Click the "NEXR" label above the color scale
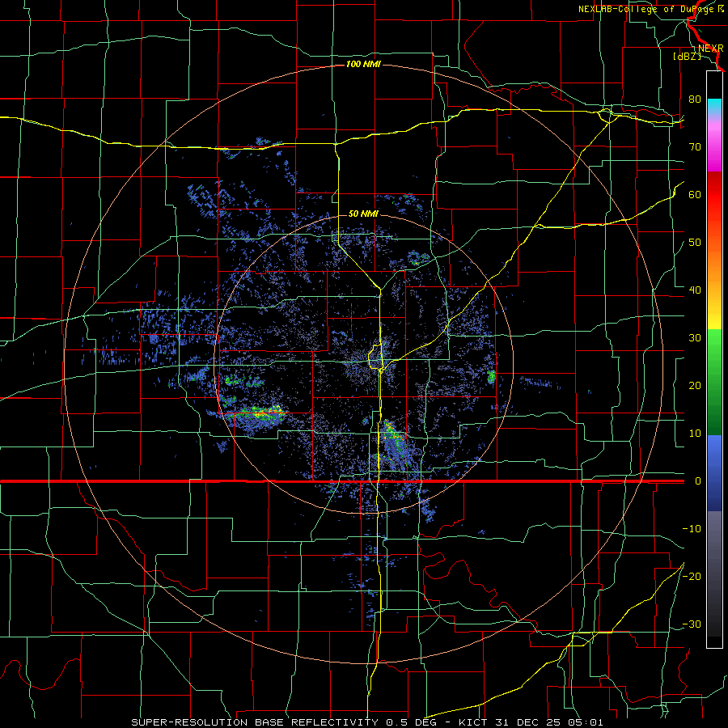The image size is (728, 728). coord(711,48)
